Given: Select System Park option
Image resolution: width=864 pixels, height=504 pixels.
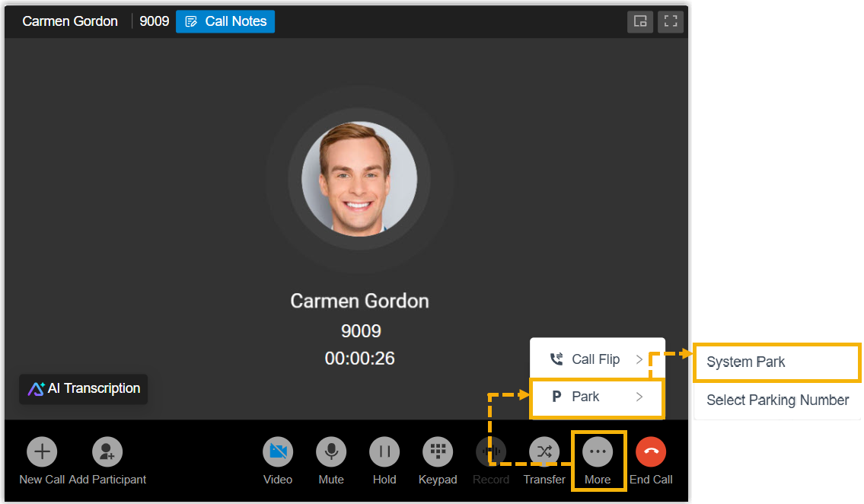Looking at the screenshot, I should (776, 362).
